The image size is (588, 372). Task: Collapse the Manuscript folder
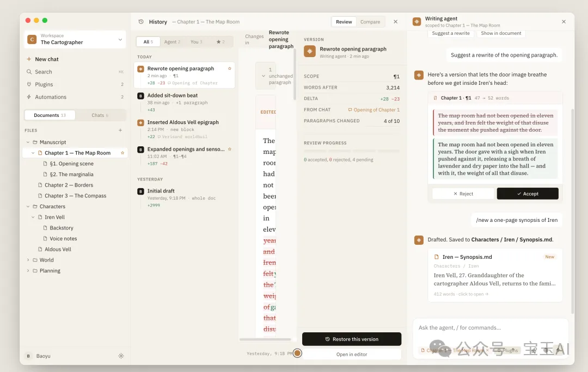(28, 142)
